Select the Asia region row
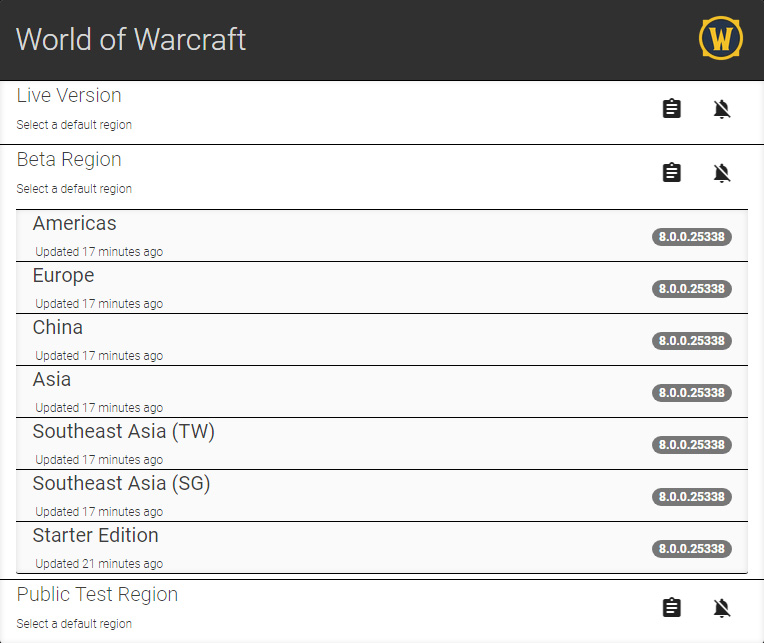This screenshot has height=643, width=764. click(300, 392)
